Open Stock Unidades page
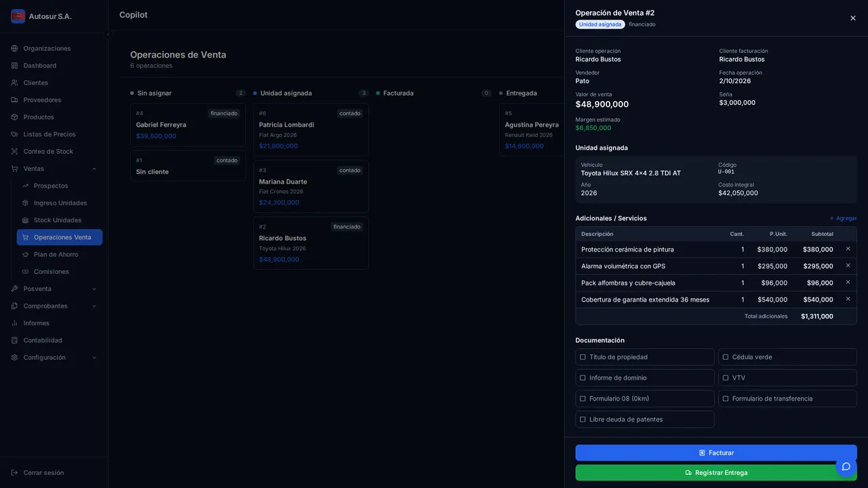 coord(60,220)
